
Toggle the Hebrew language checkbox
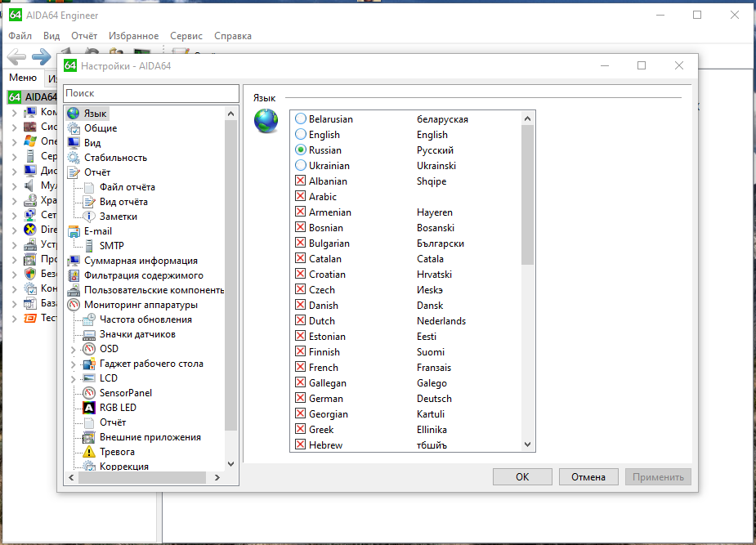[x=301, y=444]
